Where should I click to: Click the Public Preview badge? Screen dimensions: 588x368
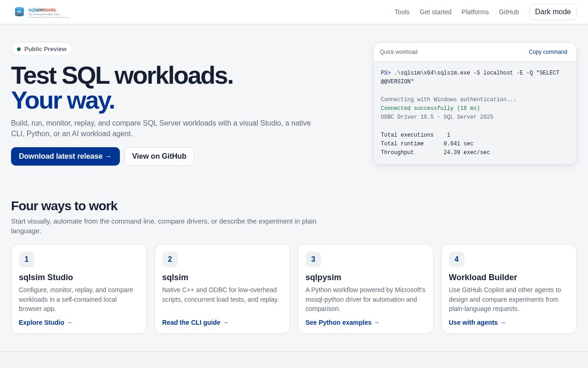point(42,49)
